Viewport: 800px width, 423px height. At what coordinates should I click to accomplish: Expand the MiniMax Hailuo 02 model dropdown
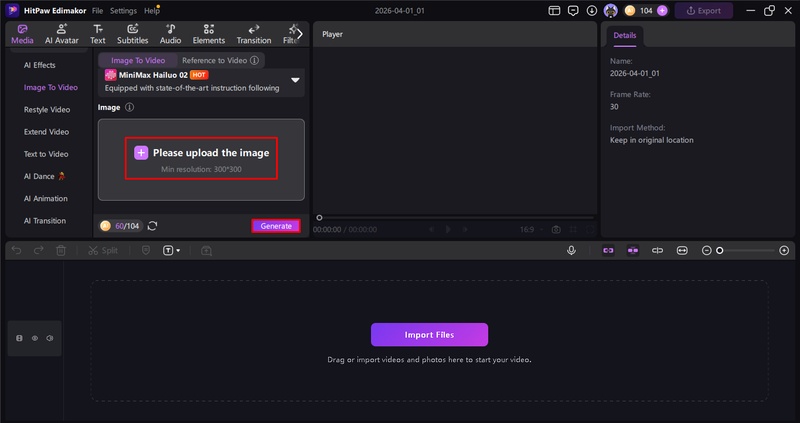pos(295,80)
